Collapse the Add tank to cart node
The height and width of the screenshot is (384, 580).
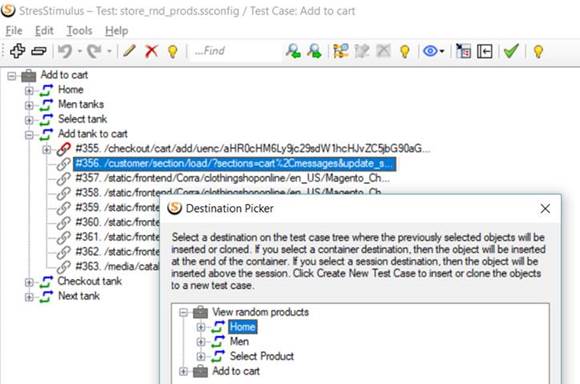coord(29,135)
